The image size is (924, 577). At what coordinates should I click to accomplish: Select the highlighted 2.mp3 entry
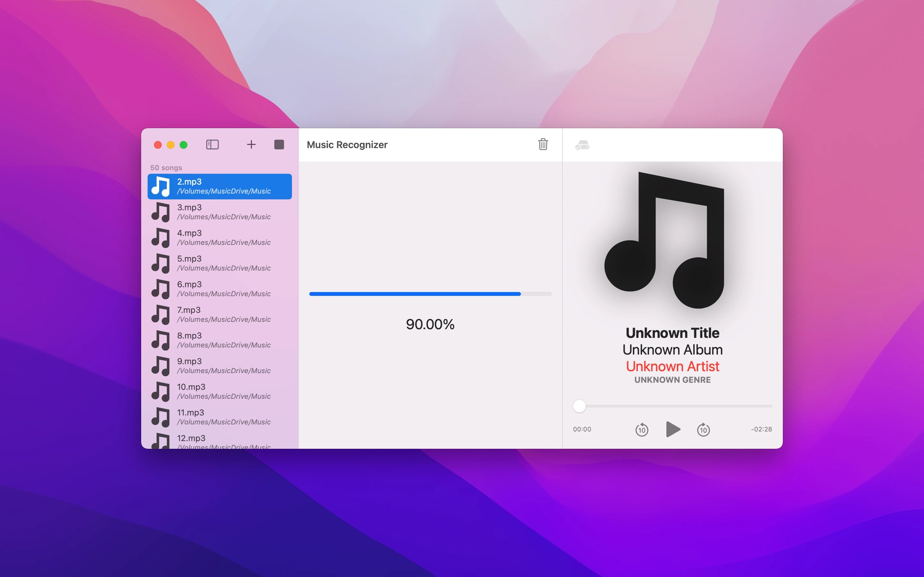click(x=219, y=186)
